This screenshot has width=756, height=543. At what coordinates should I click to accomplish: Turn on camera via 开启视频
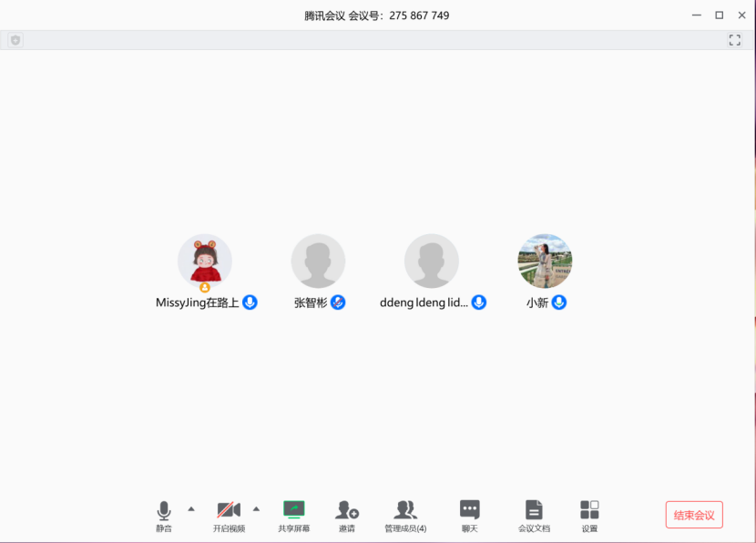click(x=229, y=516)
